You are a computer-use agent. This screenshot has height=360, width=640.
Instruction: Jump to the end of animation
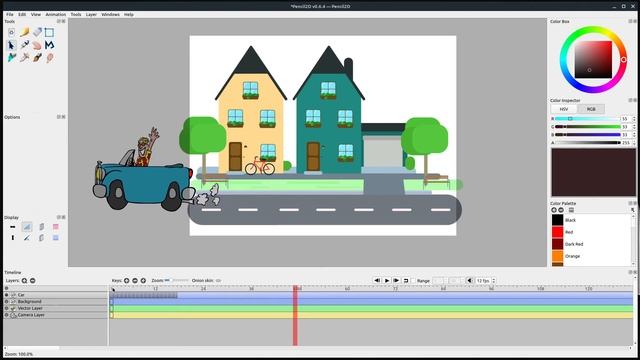pos(396,280)
